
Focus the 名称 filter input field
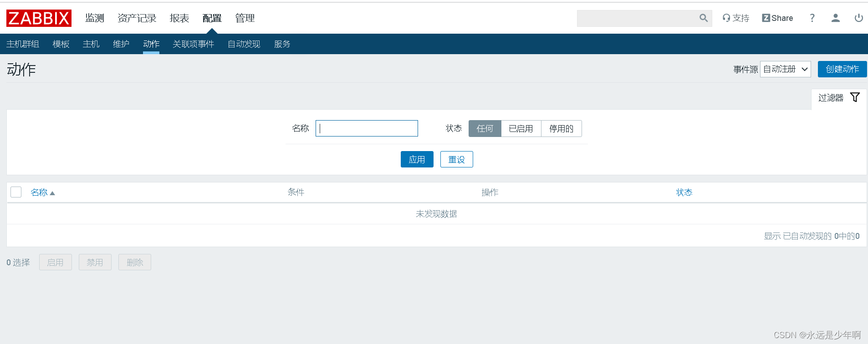[x=367, y=128]
